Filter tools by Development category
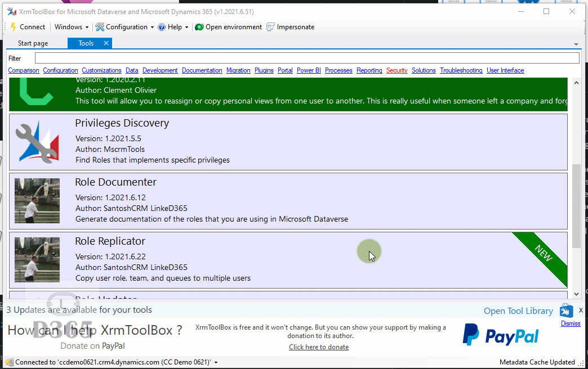This screenshot has height=369, width=588. click(x=160, y=70)
